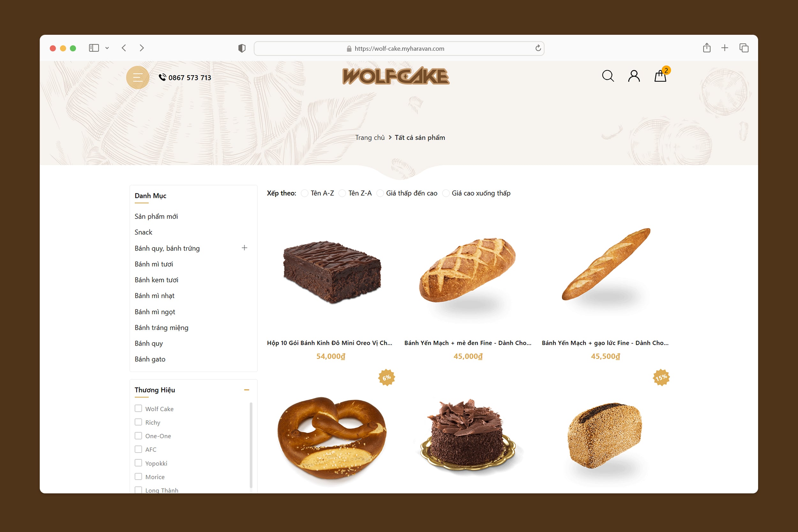
Task: Collapse the Thương Hiệu filter section
Action: click(247, 390)
